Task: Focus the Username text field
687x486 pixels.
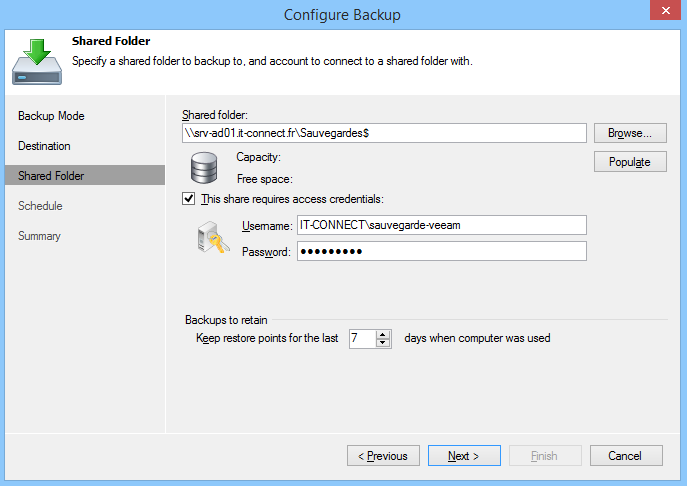Action: click(x=440, y=225)
